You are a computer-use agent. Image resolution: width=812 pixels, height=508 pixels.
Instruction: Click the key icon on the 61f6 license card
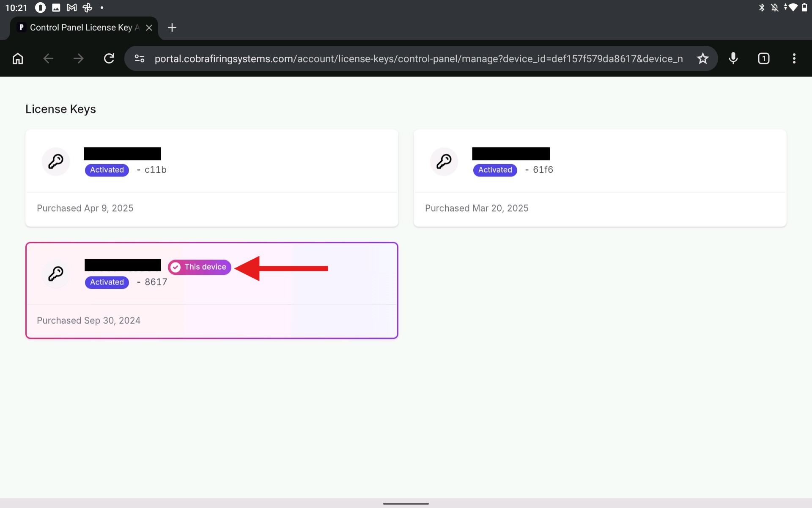(444, 161)
